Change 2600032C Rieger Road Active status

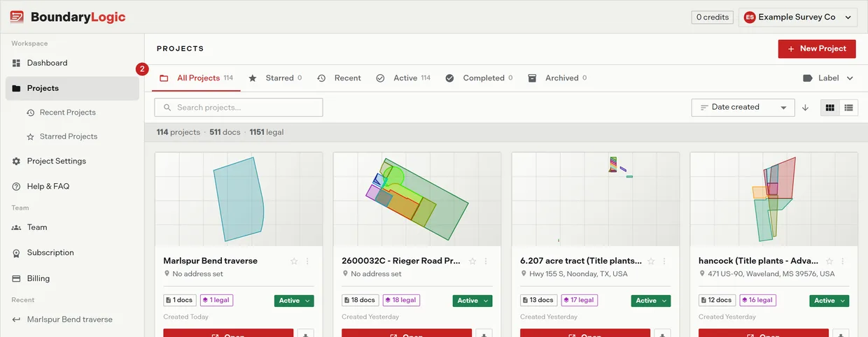point(472,301)
